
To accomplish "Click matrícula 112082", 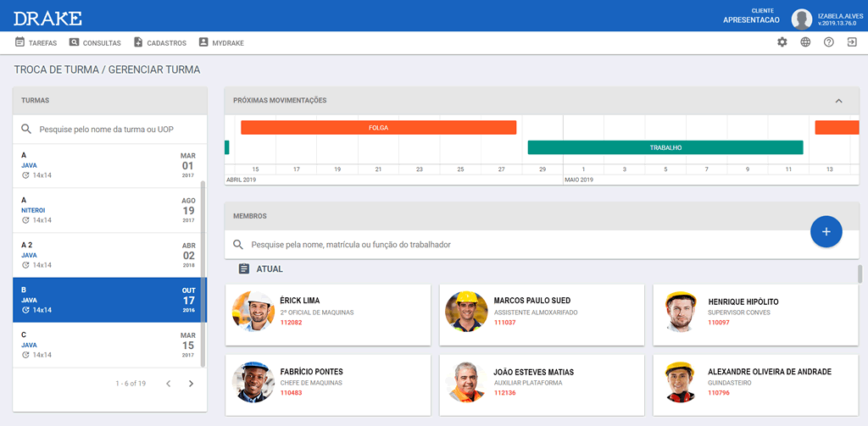I will click(x=292, y=322).
